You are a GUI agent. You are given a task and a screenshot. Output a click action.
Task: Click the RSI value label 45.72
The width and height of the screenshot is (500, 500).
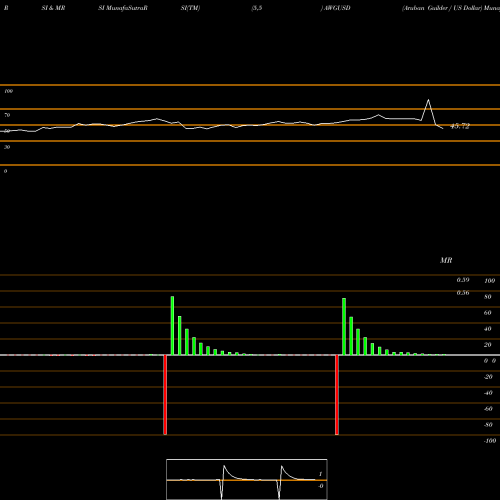(460, 126)
